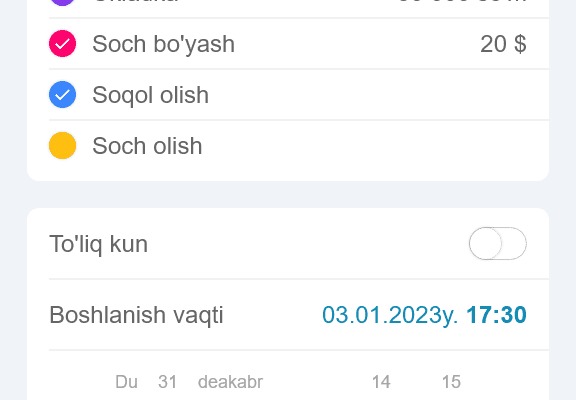Pick weekday Du in date wheel

126,382
